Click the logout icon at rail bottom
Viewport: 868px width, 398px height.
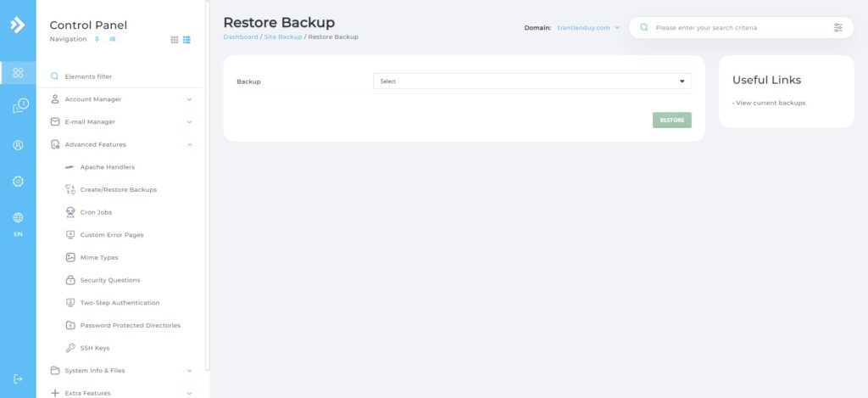point(18,379)
